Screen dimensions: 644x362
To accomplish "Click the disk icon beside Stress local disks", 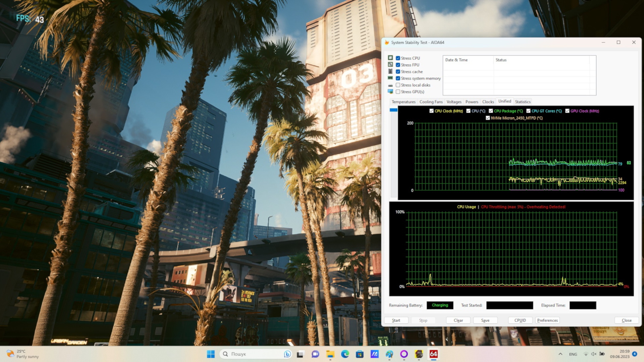I will pos(390,85).
